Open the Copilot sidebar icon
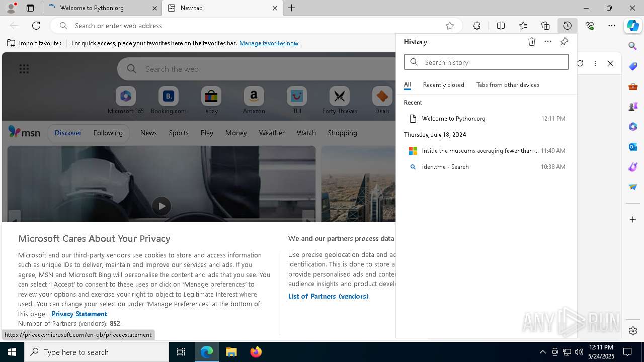Screen dimensions: 644x362 click(633, 26)
